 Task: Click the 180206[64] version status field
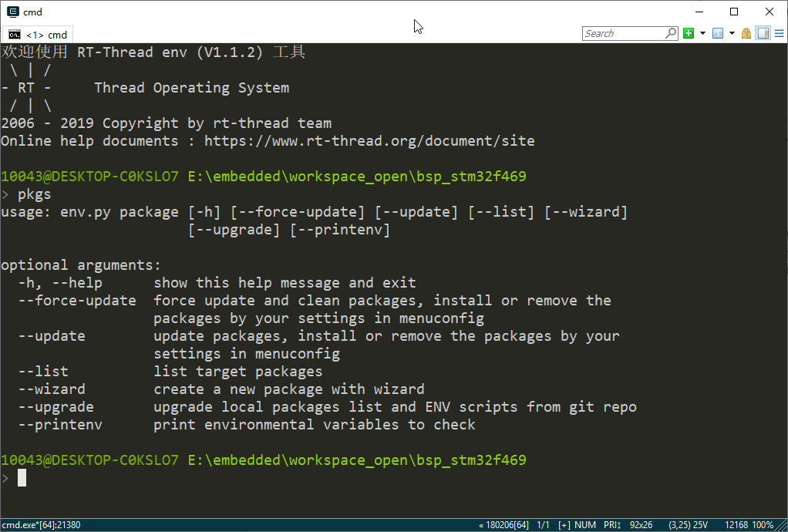point(503,525)
